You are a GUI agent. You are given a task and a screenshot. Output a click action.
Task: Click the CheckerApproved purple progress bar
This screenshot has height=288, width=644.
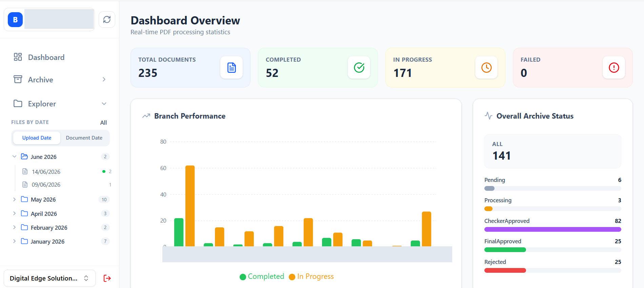click(553, 229)
